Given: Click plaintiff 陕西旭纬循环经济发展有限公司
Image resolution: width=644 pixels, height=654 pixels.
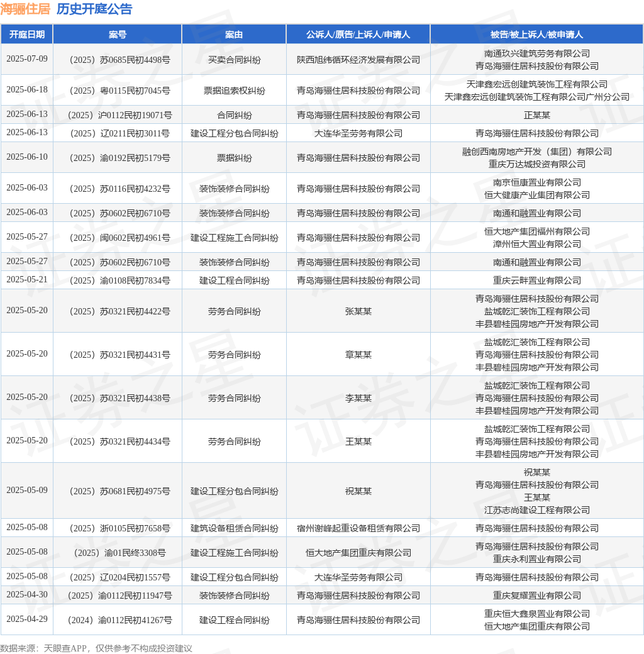Looking at the screenshot, I should pyautogui.click(x=358, y=60).
